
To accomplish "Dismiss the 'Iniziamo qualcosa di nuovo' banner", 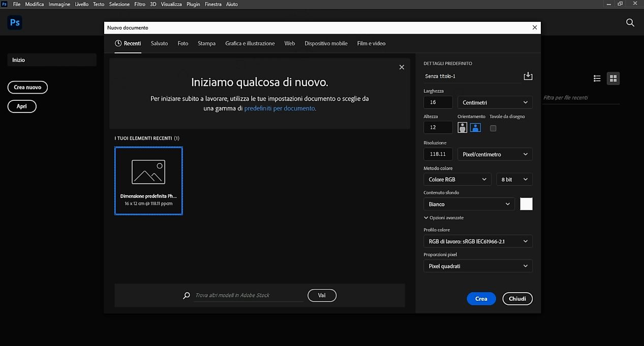I will coord(402,67).
